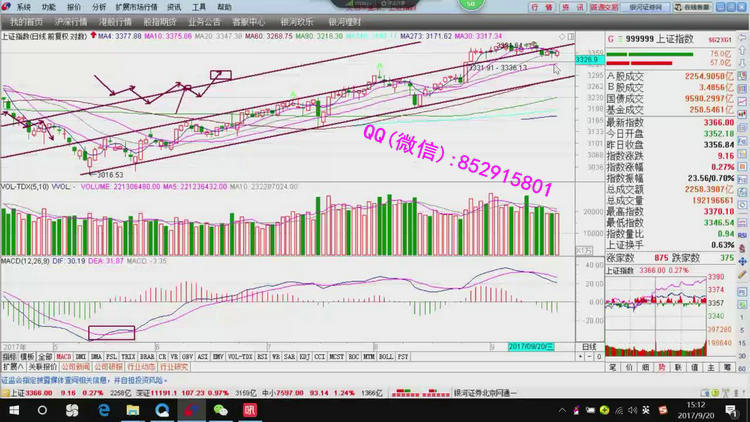Select the BOLL indicator tab
The image size is (750, 422).
point(384,355)
